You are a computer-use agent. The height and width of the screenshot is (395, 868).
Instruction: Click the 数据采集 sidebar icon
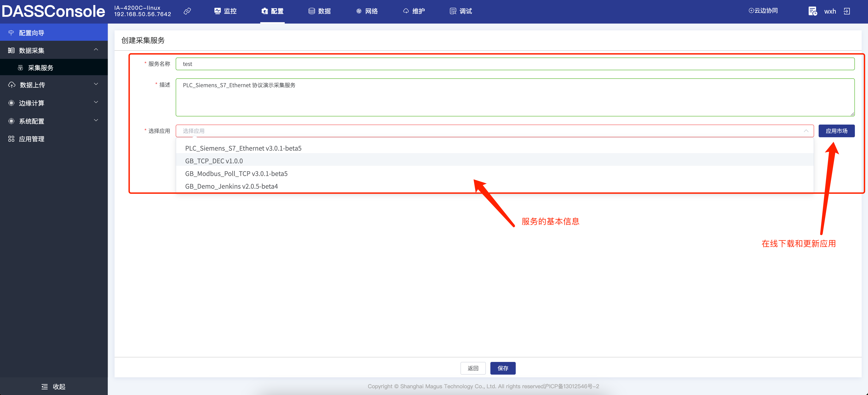coord(11,50)
